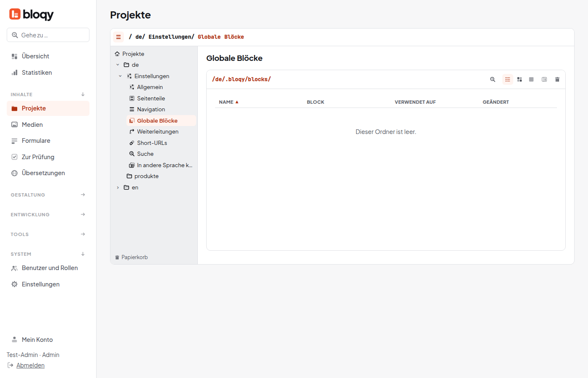Open Formulare in the sidebar
Image resolution: width=588 pixels, height=378 pixels.
(48, 141)
